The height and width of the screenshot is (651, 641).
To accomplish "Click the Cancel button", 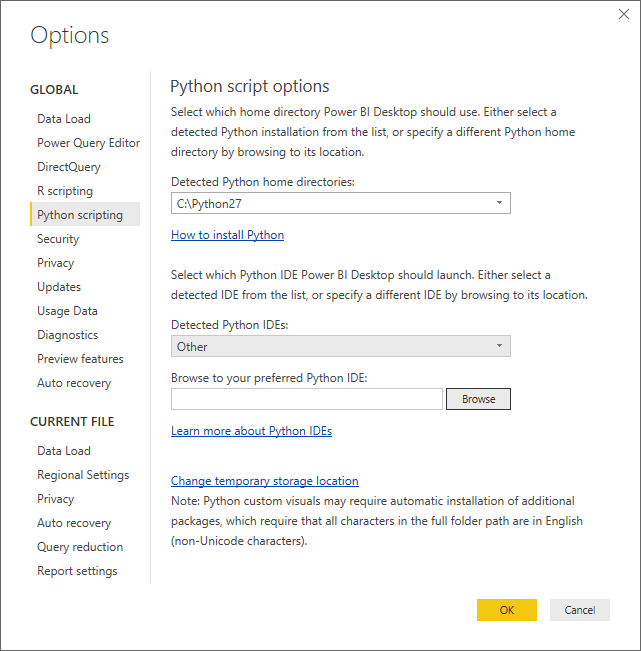I will 580,610.
